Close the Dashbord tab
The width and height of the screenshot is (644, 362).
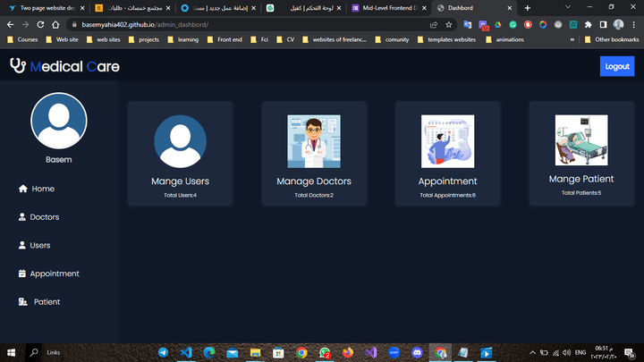pyautogui.click(x=509, y=8)
